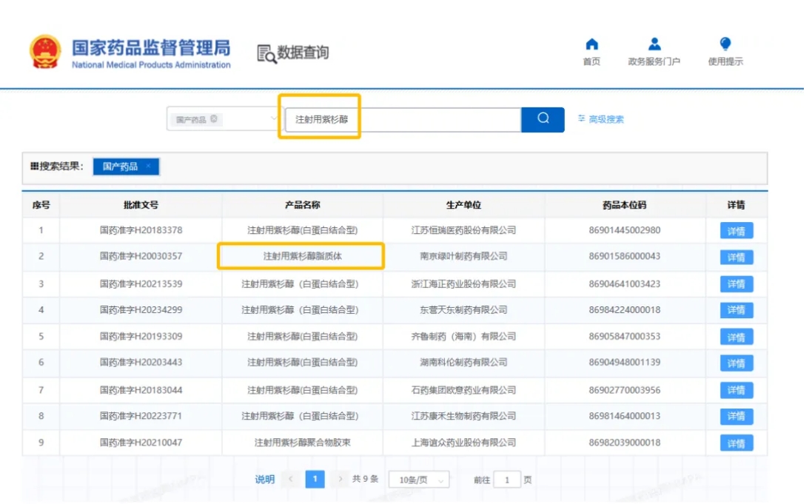Screen dimensions: 812x504
Task: Open 详情 for 江苏恒瑞医药 row
Action: (x=736, y=231)
